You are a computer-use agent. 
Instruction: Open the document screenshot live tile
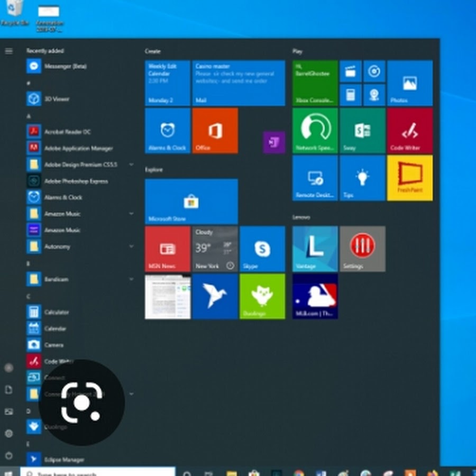pyautogui.click(x=168, y=296)
